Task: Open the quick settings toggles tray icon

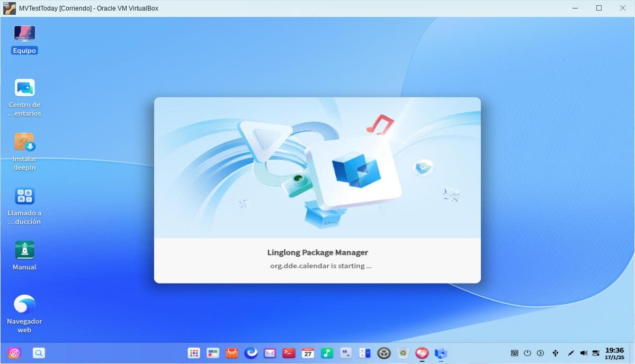Action: (x=596, y=353)
